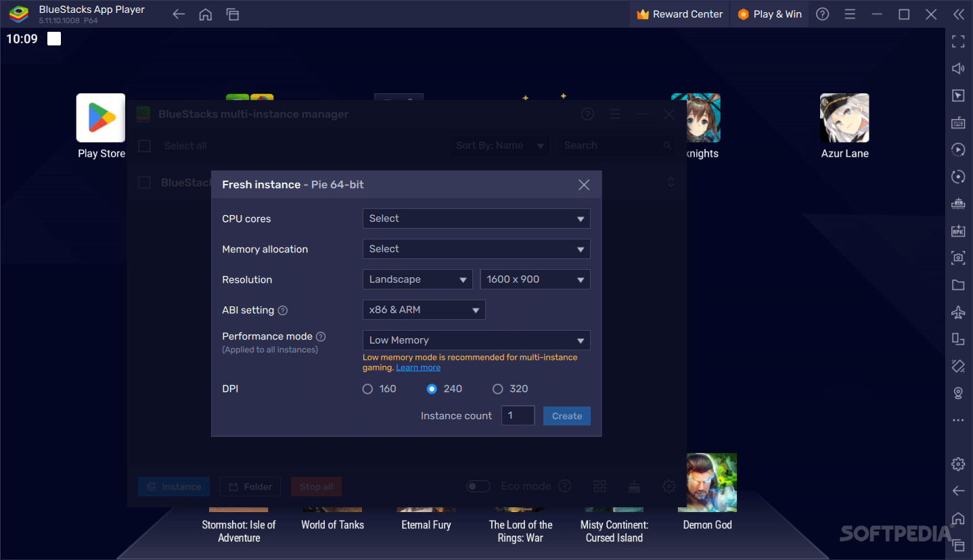The image size is (973, 560).
Task: Open Play & Win tab
Action: (770, 14)
